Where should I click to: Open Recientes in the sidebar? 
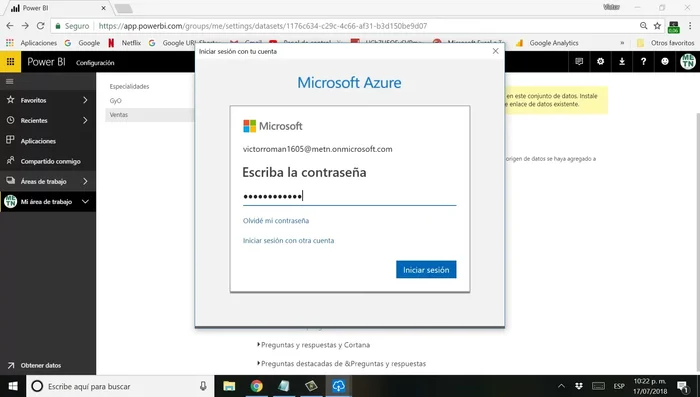(34, 121)
